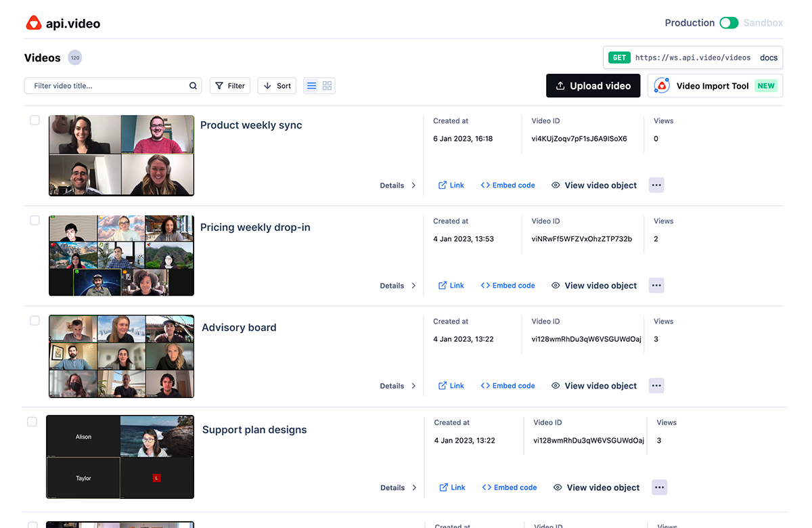Copy Link for Advisory board
The height and width of the screenshot is (528, 812).
[451, 386]
